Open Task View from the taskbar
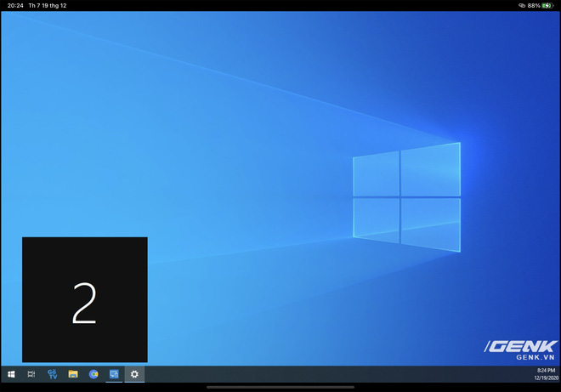The height and width of the screenshot is (392, 561). (x=31, y=374)
